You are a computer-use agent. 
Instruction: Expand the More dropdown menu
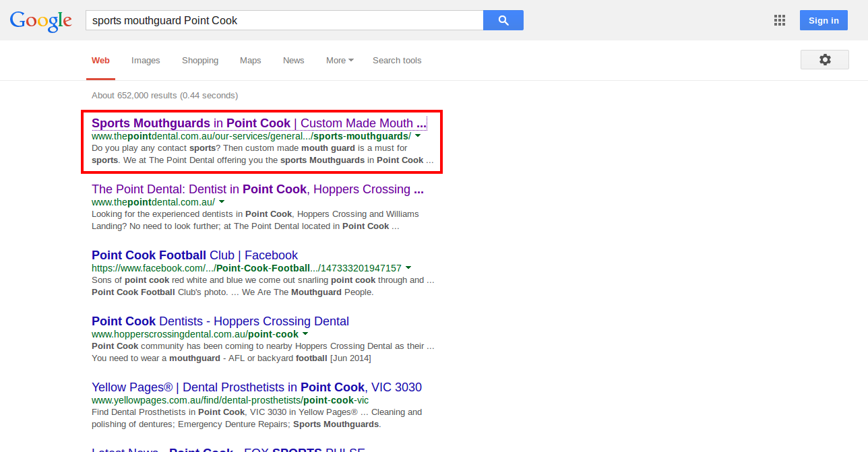340,61
